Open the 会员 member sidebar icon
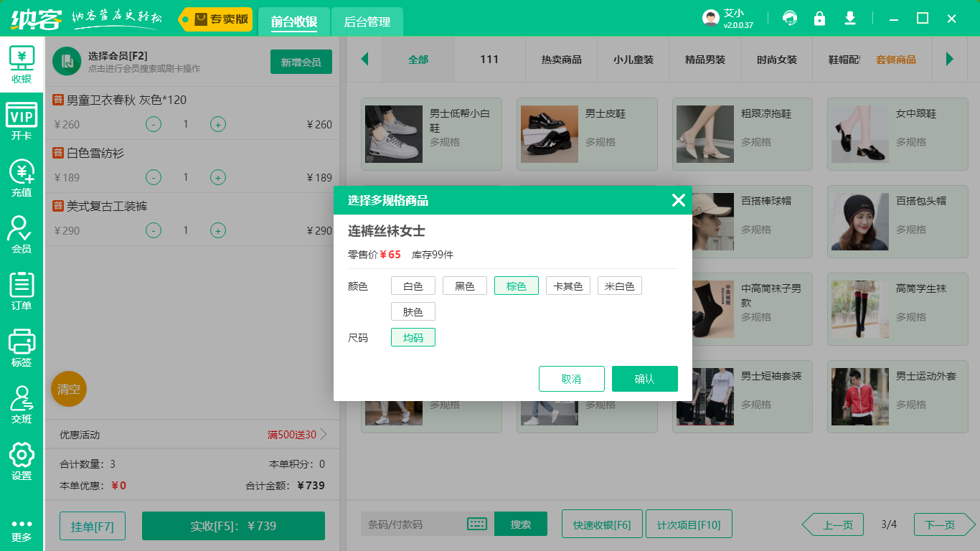 (22, 234)
